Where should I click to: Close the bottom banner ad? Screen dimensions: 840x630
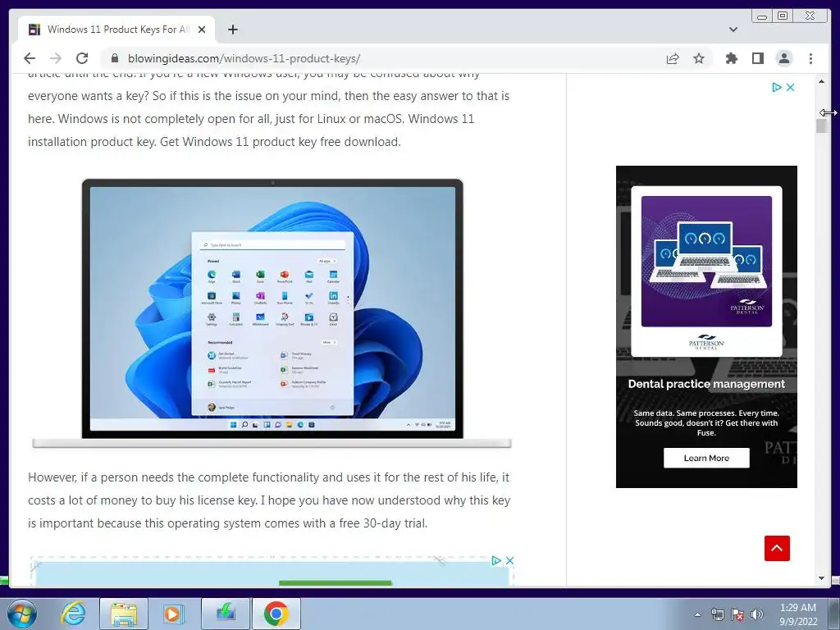(x=509, y=561)
